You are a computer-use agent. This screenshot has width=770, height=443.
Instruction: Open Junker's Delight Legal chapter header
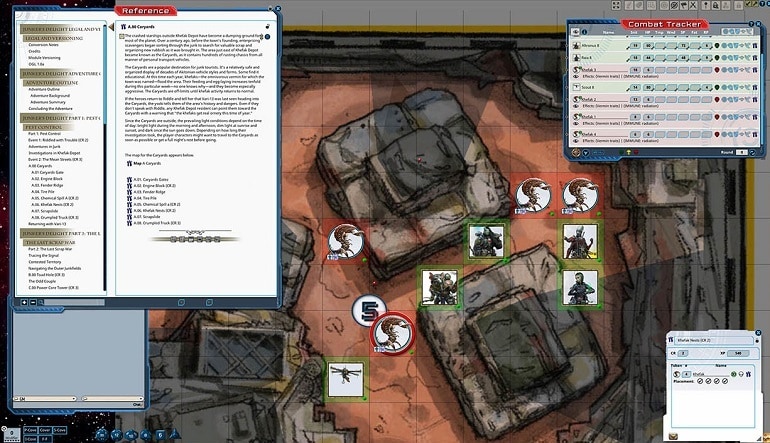62,29
